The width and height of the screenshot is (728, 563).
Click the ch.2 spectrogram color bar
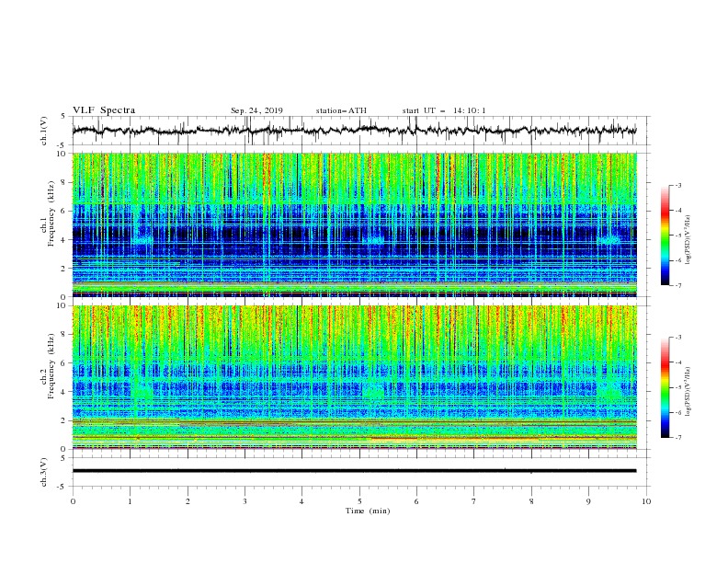665,387
